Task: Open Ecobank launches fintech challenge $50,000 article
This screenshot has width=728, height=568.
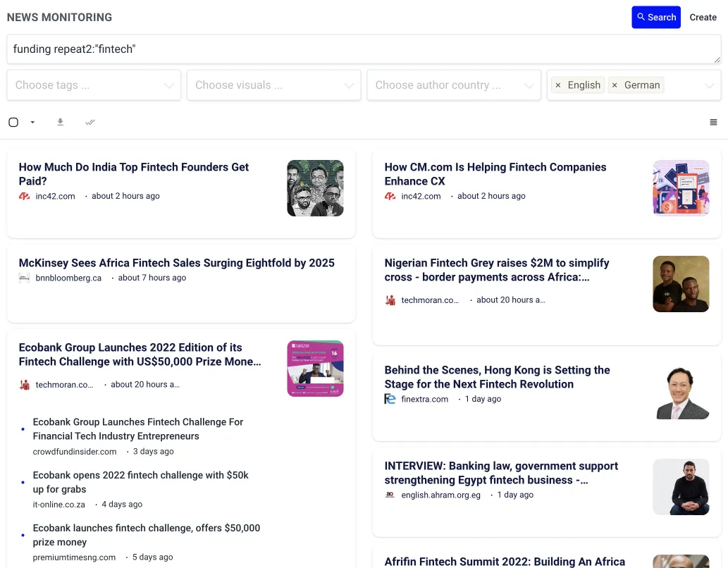Action: (x=147, y=535)
